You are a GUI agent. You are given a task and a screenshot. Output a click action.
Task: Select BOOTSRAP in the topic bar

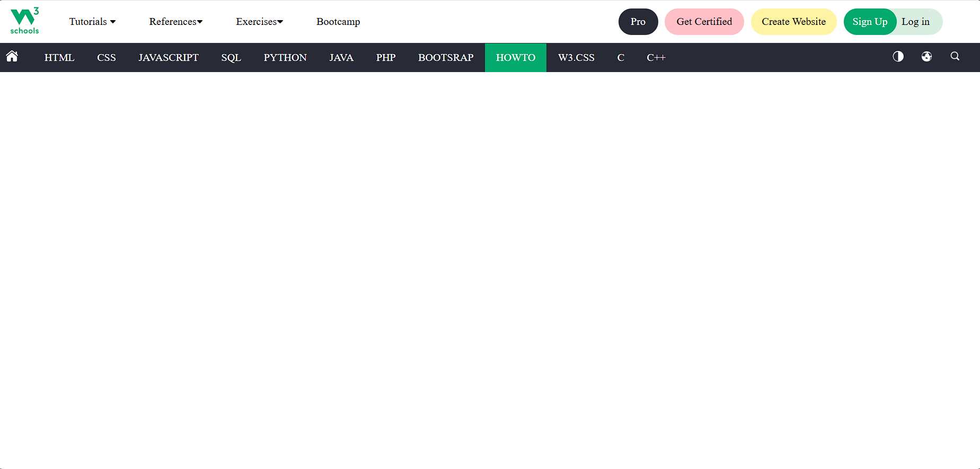[446, 57]
